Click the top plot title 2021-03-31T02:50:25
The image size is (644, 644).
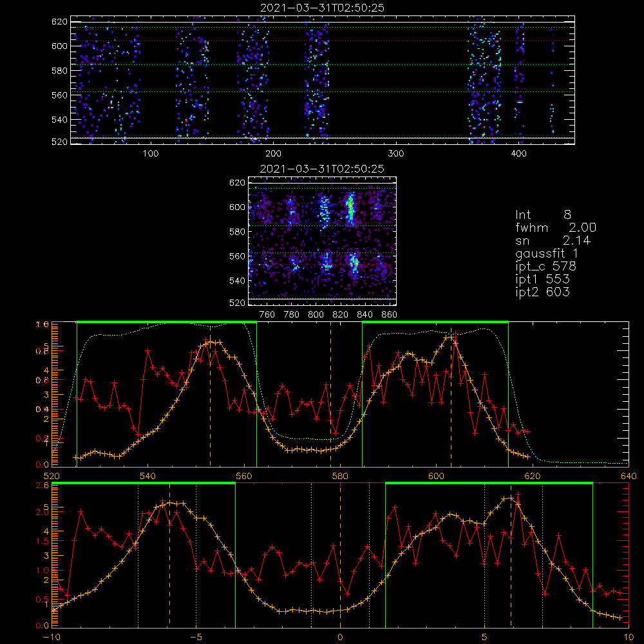[323, 8]
